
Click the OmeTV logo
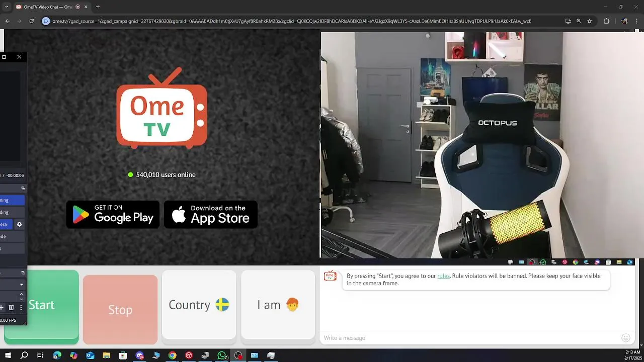click(162, 108)
